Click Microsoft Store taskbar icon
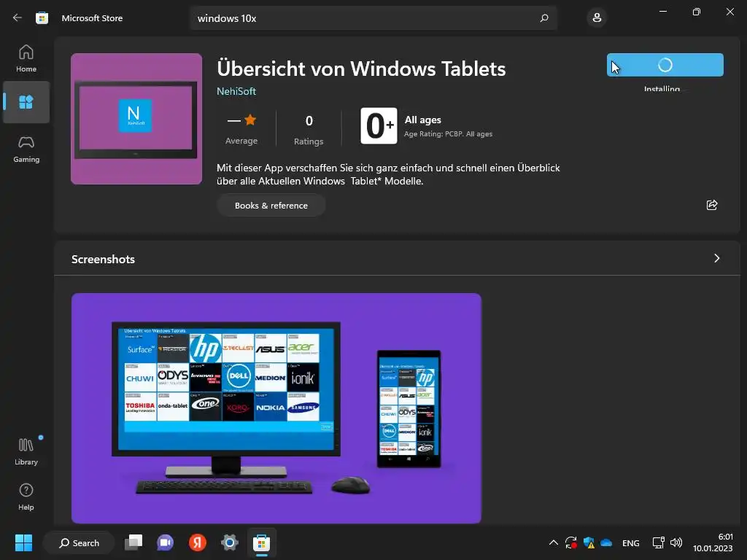747x560 pixels. (262, 542)
